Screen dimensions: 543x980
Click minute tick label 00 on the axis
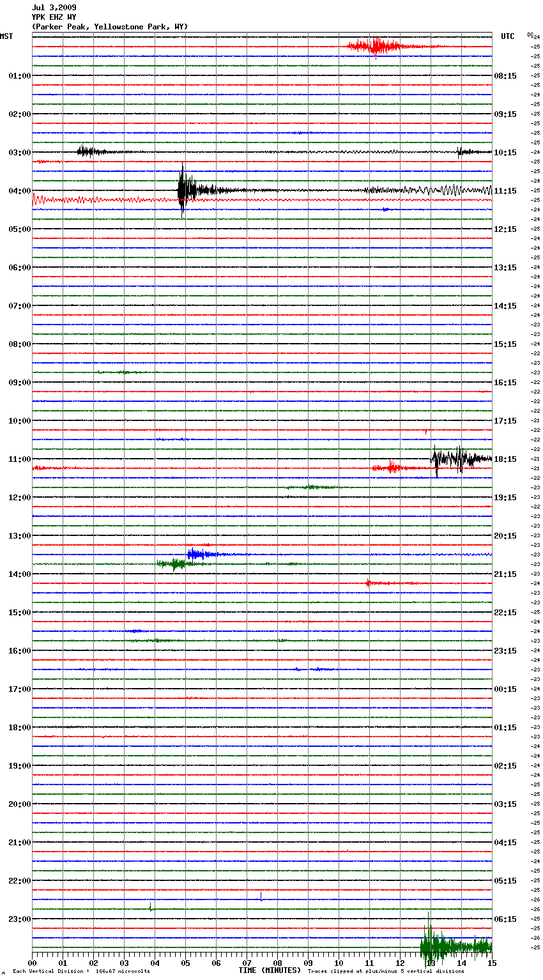tap(32, 963)
